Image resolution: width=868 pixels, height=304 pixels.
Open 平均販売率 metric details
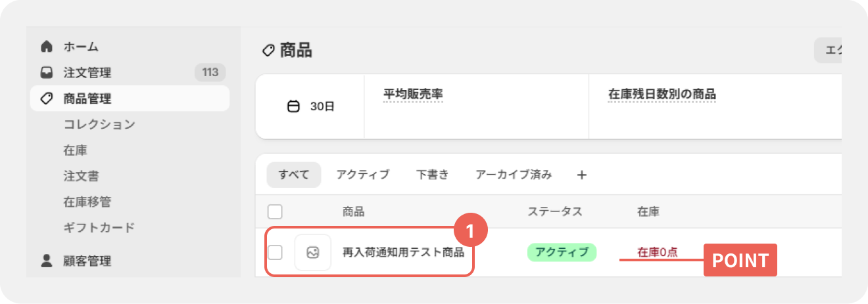[413, 95]
